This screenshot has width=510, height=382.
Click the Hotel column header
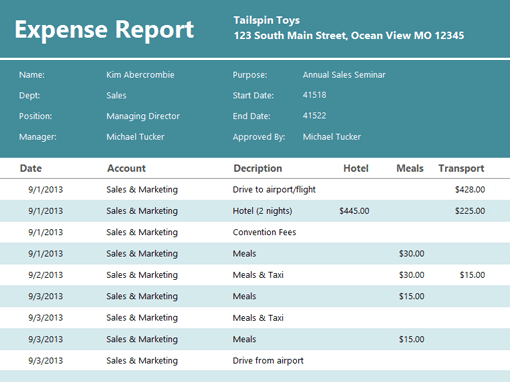coord(356,168)
